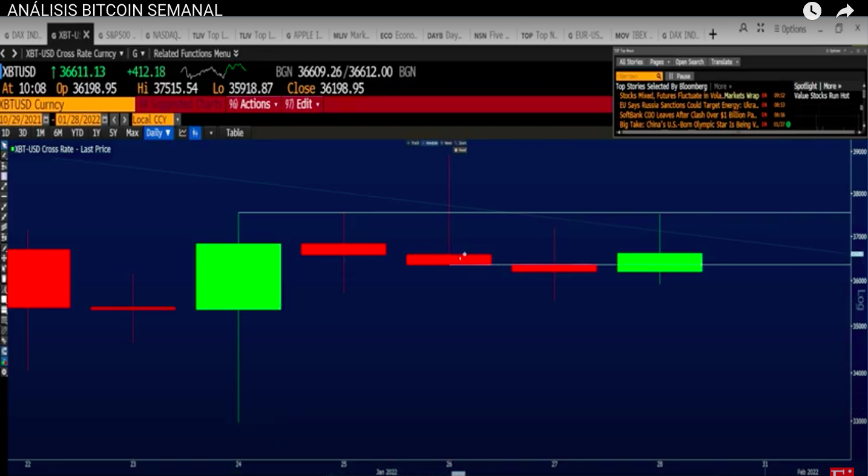Go forward with the right chevron

point(15,53)
